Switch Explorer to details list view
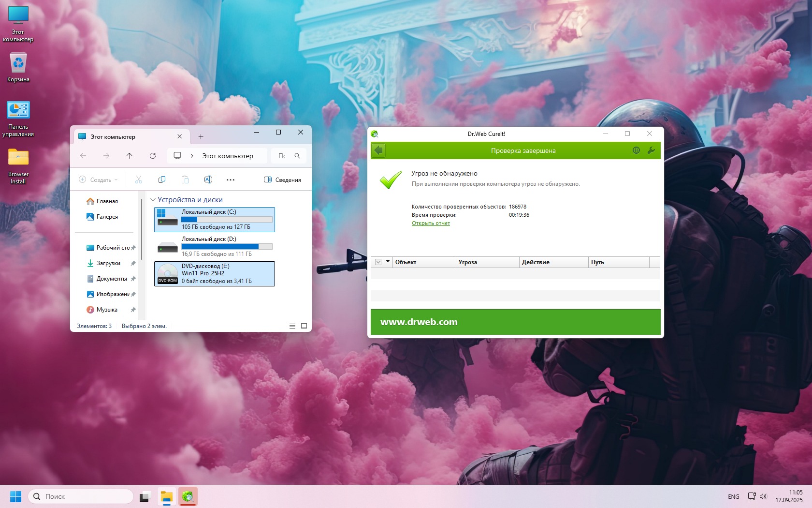Screen dimensions: 812x508 (292, 326)
